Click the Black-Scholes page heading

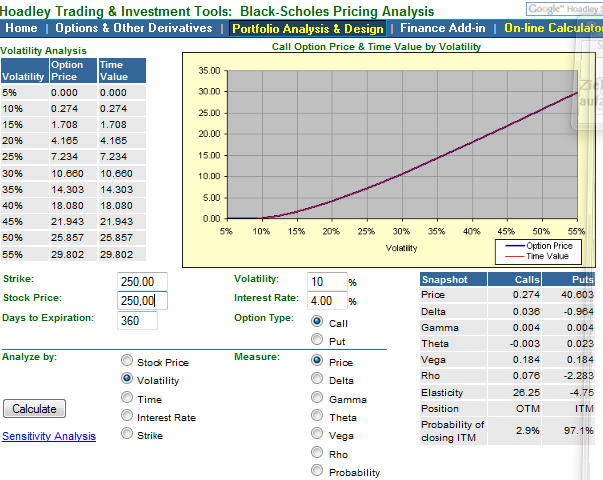(x=217, y=11)
